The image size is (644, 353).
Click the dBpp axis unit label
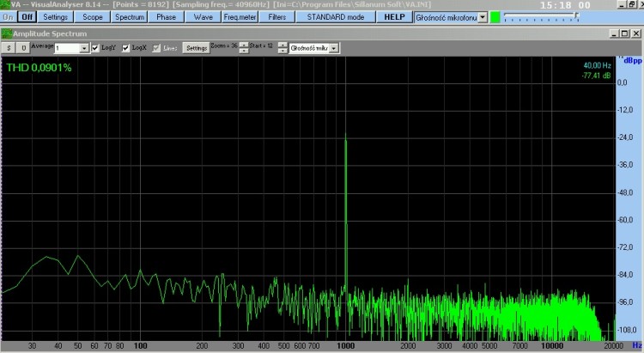point(633,61)
